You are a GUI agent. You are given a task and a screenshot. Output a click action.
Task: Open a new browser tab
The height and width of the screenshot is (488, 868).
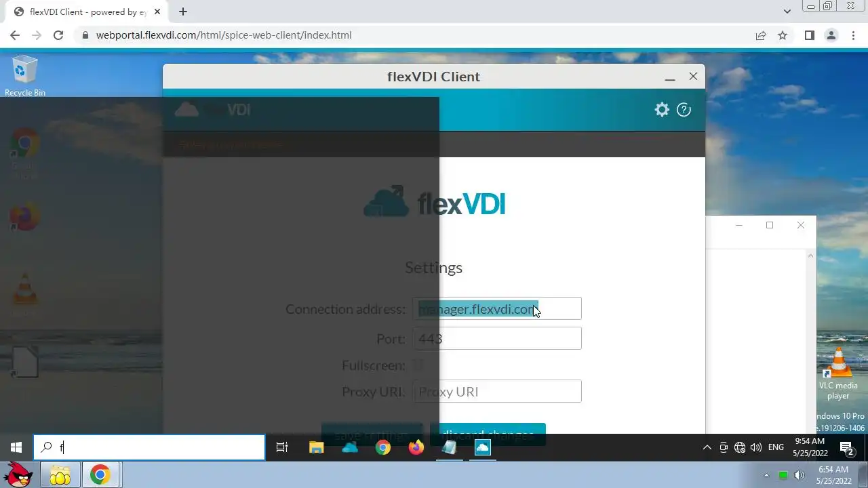pos(183,12)
